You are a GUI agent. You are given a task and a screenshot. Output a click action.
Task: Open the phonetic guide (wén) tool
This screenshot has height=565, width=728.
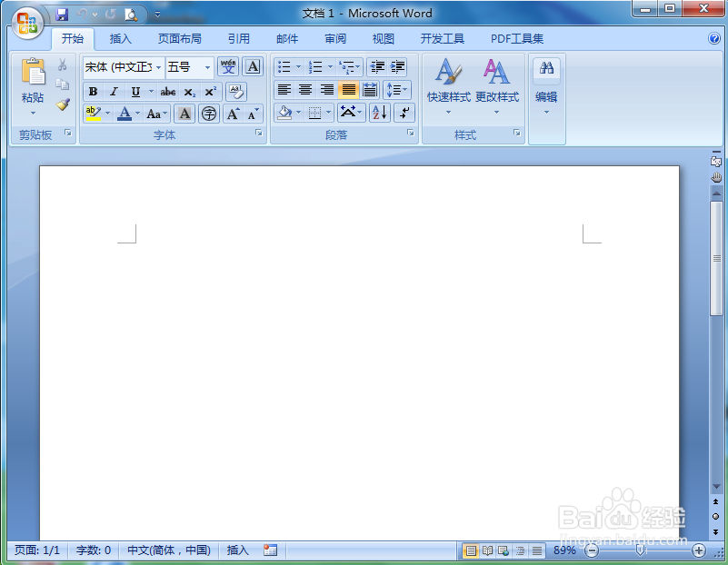[x=228, y=67]
